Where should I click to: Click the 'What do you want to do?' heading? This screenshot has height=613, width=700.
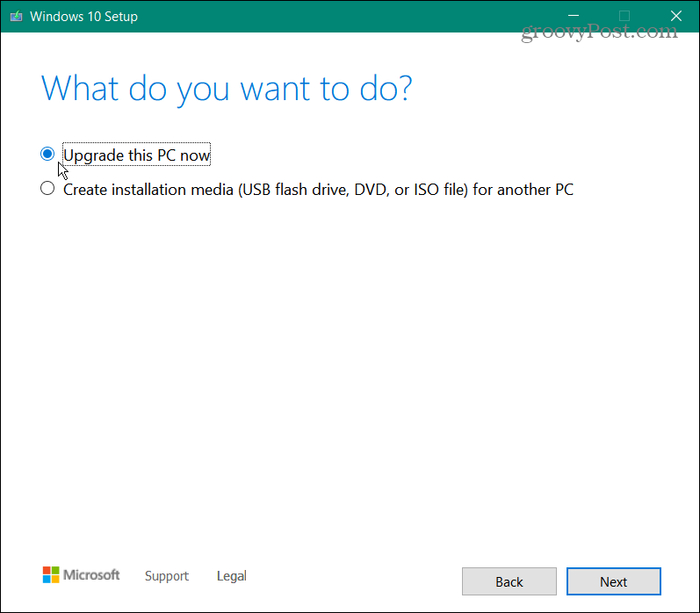click(x=227, y=89)
